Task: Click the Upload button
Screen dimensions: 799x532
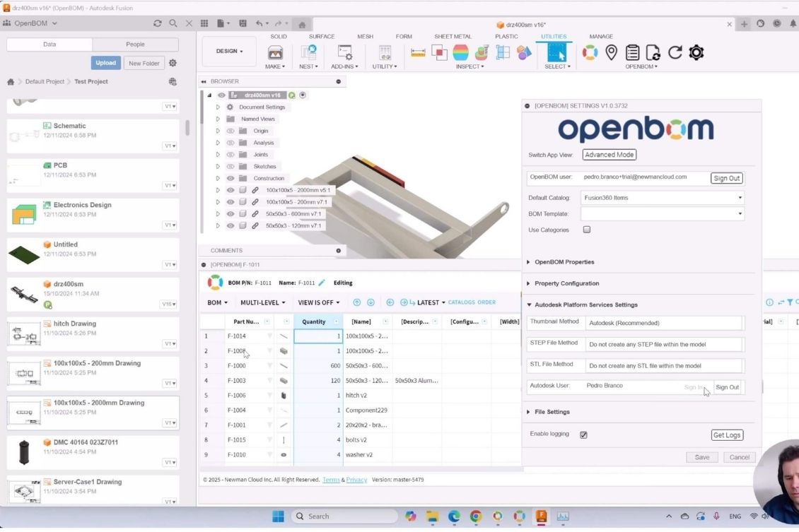Action: coord(105,63)
